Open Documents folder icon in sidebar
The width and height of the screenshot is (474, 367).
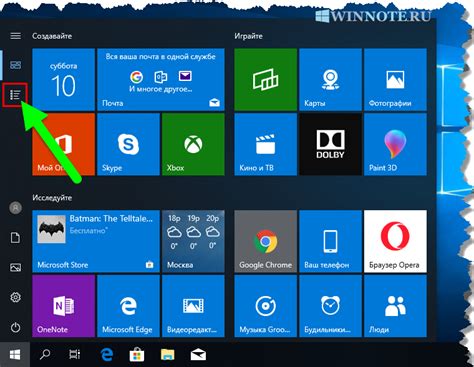(x=15, y=238)
